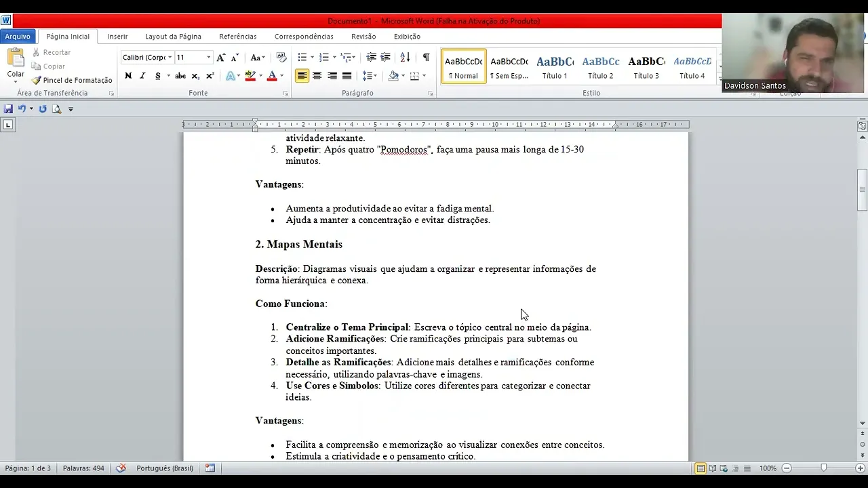868x488 pixels.
Task: Open the Fonte dialog launcher
Action: (x=285, y=94)
